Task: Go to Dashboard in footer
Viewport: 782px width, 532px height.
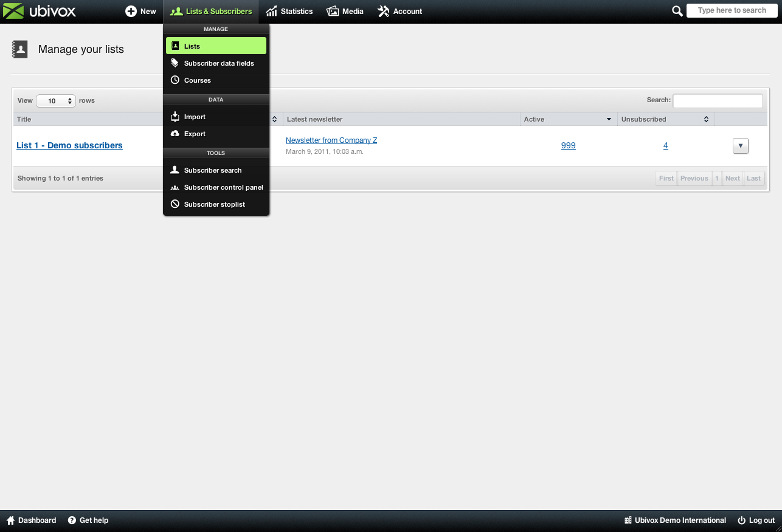Action: click(31, 520)
